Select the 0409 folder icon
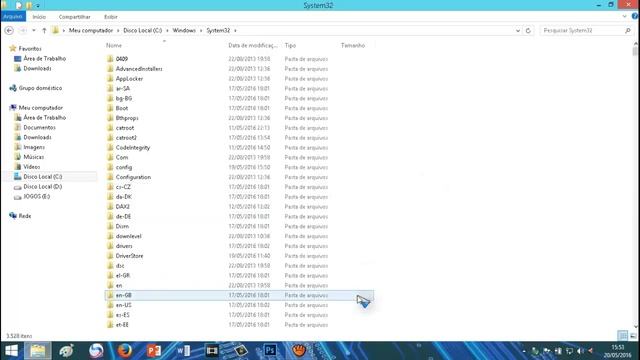This screenshot has width=640, height=360. coord(110,59)
